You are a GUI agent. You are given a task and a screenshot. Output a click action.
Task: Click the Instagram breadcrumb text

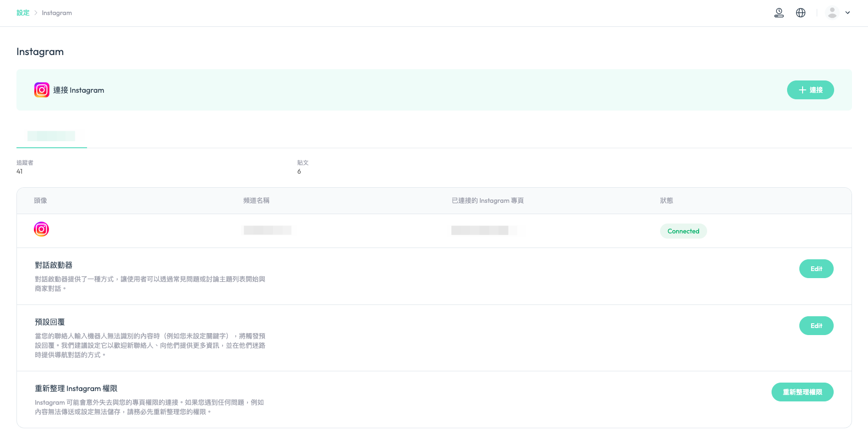pyautogui.click(x=57, y=13)
